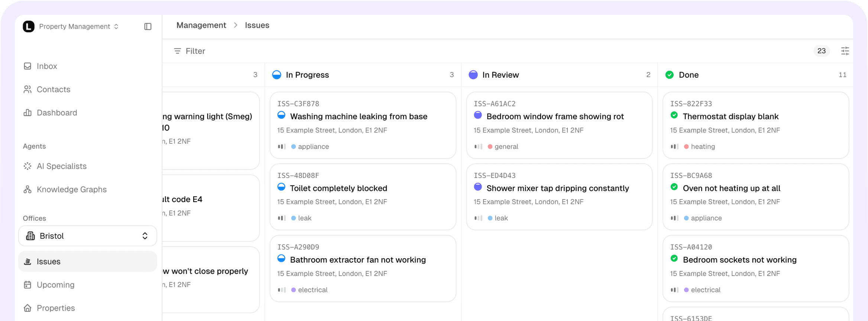Screen dimensions: 868x321
Task: Select Issues in the sidebar
Action: coord(48,262)
